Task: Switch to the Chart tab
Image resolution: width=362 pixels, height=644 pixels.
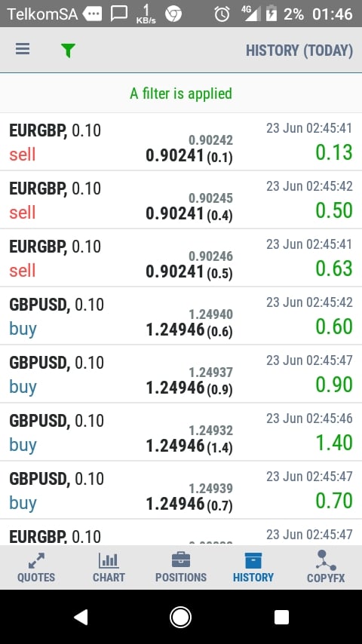Action: click(x=109, y=568)
